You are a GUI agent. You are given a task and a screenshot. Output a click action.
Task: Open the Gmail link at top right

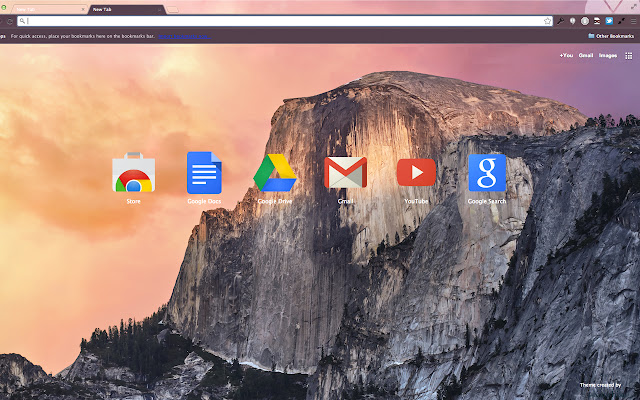[586, 56]
